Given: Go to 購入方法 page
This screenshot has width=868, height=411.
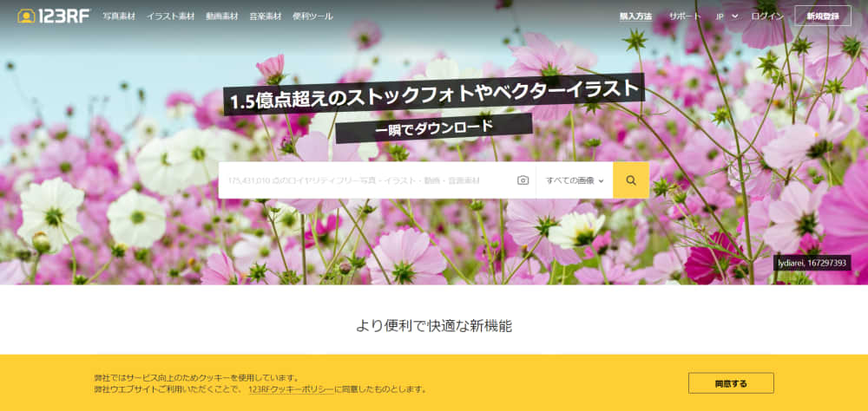Looking at the screenshot, I should (x=635, y=16).
